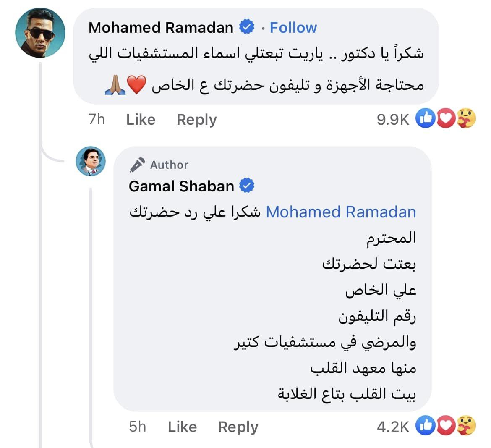Image resolution: width=491 pixels, height=448 pixels.
Task: Reply to Gamal Shaban's reply
Action: [238, 427]
